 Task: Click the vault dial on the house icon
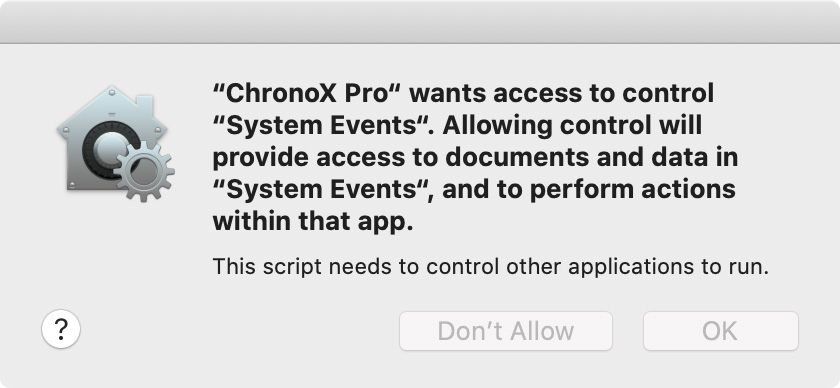point(109,150)
